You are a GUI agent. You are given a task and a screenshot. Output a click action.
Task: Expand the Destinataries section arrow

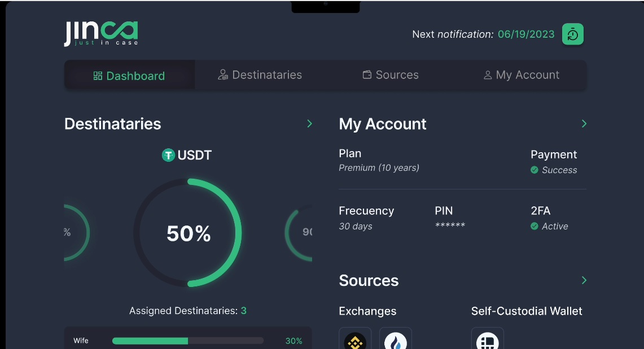309,123
